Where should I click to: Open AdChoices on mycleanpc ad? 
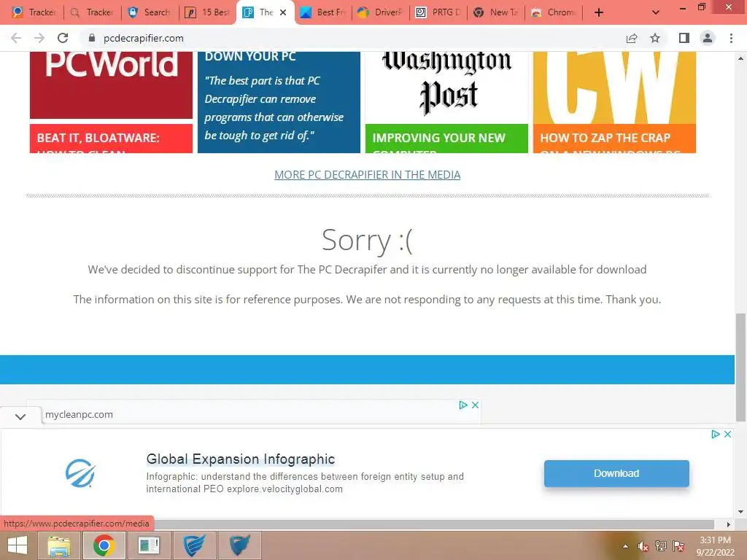462,405
